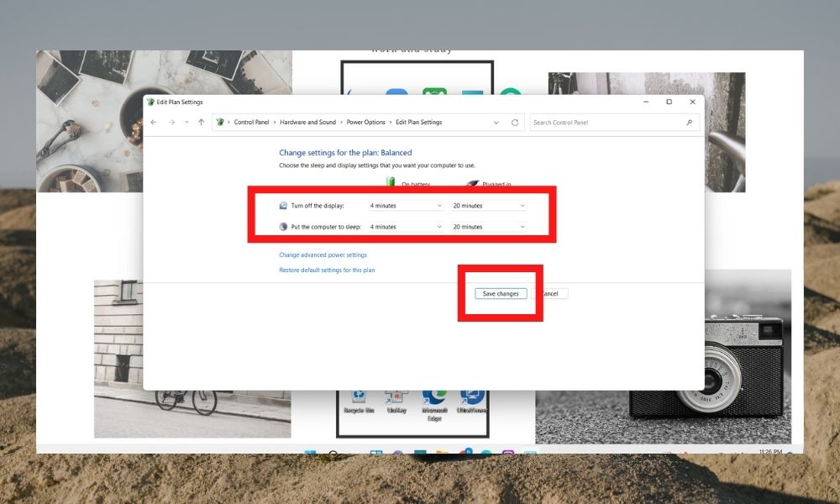The height and width of the screenshot is (504, 840).
Task: Click the battery icon above the On battery column
Action: pyautogui.click(x=391, y=181)
